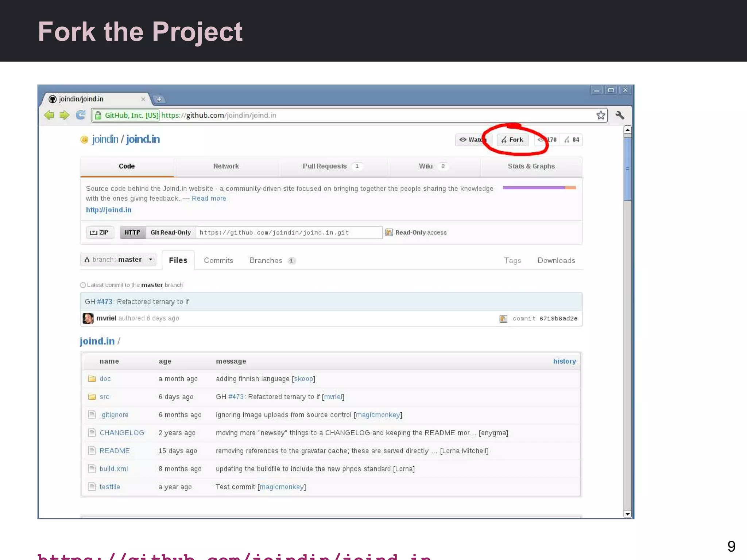Open the history link
The width and height of the screenshot is (747, 560).
(x=564, y=361)
